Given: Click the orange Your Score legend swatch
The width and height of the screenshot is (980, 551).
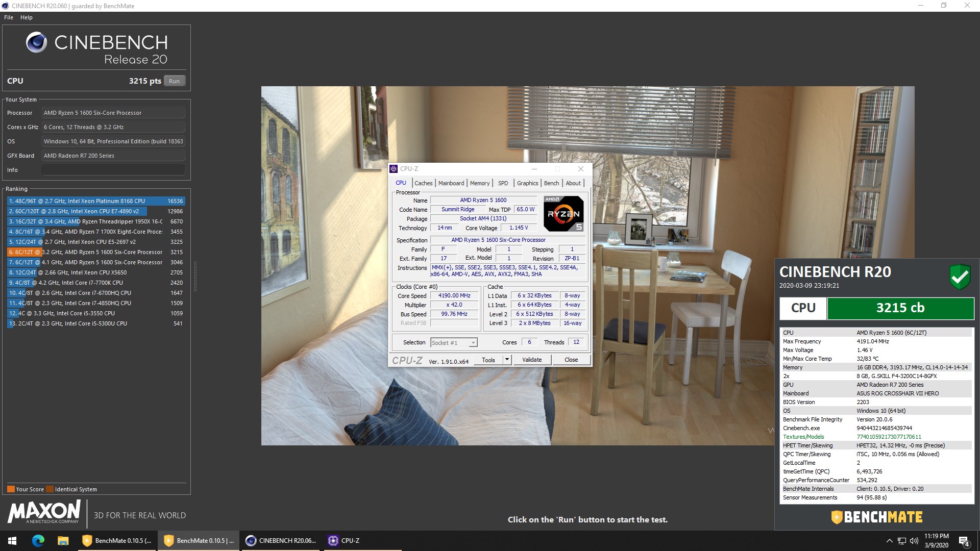Looking at the screenshot, I should [x=11, y=489].
